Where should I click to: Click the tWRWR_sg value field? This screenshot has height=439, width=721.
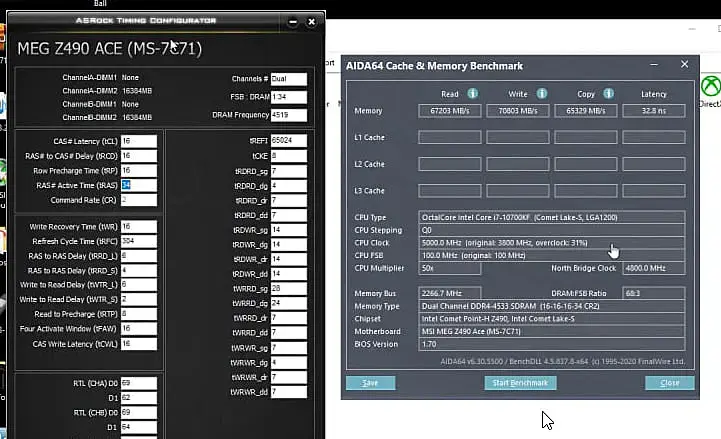pyautogui.click(x=289, y=348)
